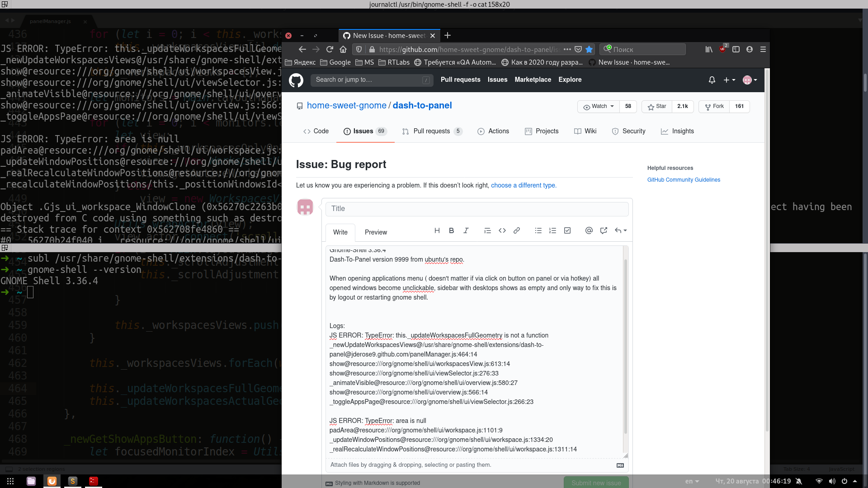
Task: Open the Wiki tab
Action: coord(585,131)
